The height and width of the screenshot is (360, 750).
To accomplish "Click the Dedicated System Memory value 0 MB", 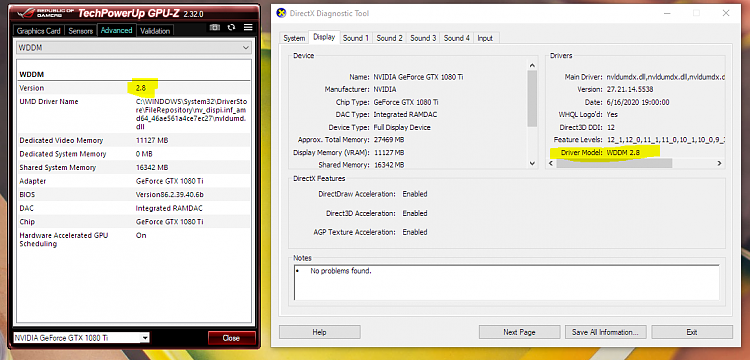I will (x=144, y=154).
